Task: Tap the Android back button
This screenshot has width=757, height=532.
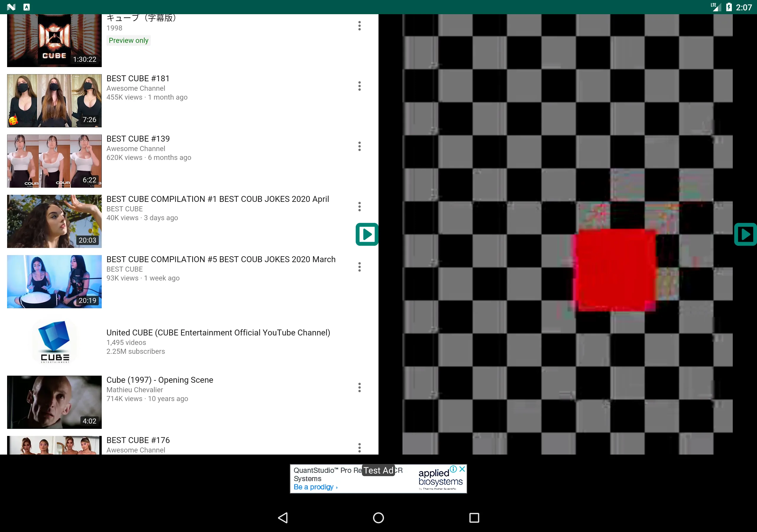Action: [x=283, y=518]
